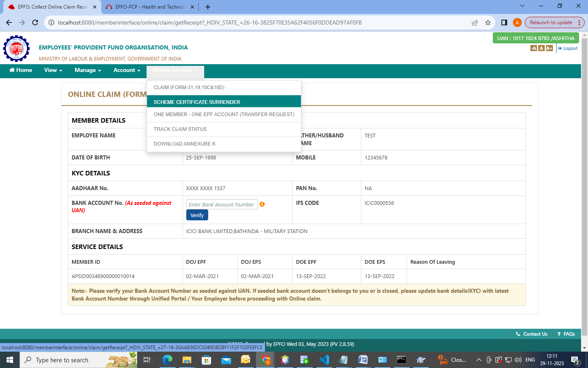The image size is (588, 368).
Task: Share this page from the address bar
Action: 475,22
